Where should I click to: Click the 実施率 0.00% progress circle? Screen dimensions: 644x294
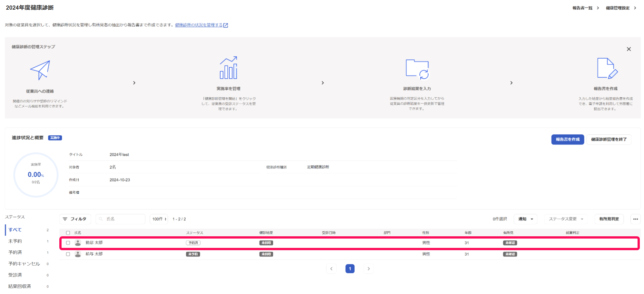click(36, 175)
